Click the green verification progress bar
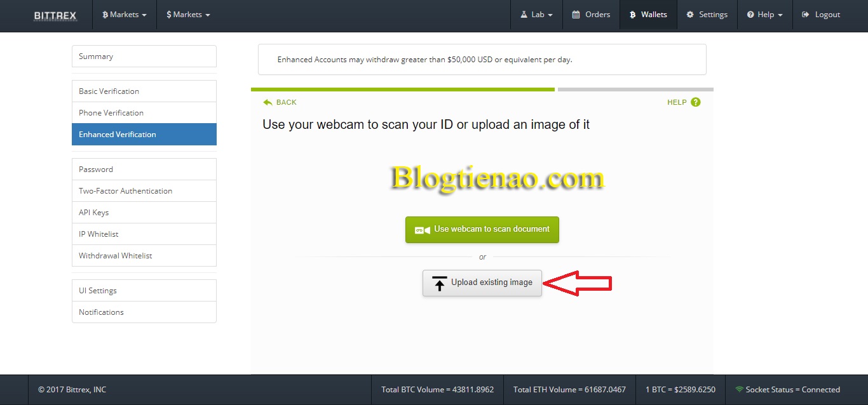This screenshot has height=405, width=868. tap(403, 90)
